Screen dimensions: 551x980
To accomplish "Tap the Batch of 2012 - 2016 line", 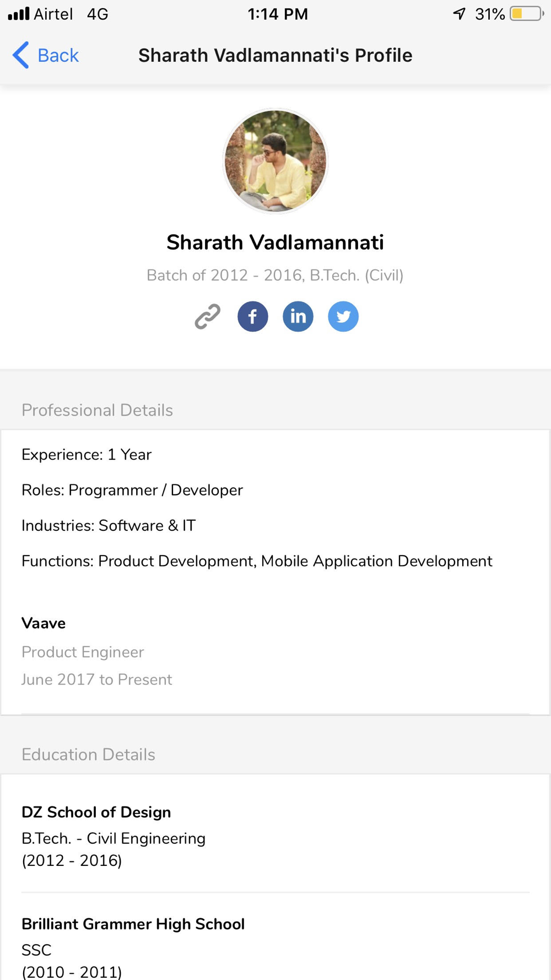I will point(275,275).
